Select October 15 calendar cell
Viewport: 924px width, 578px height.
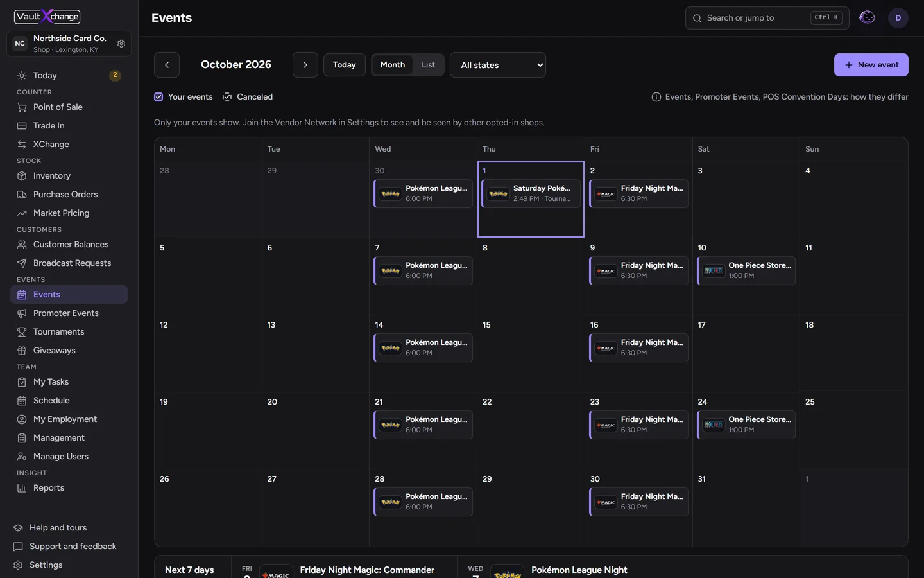[x=531, y=354]
